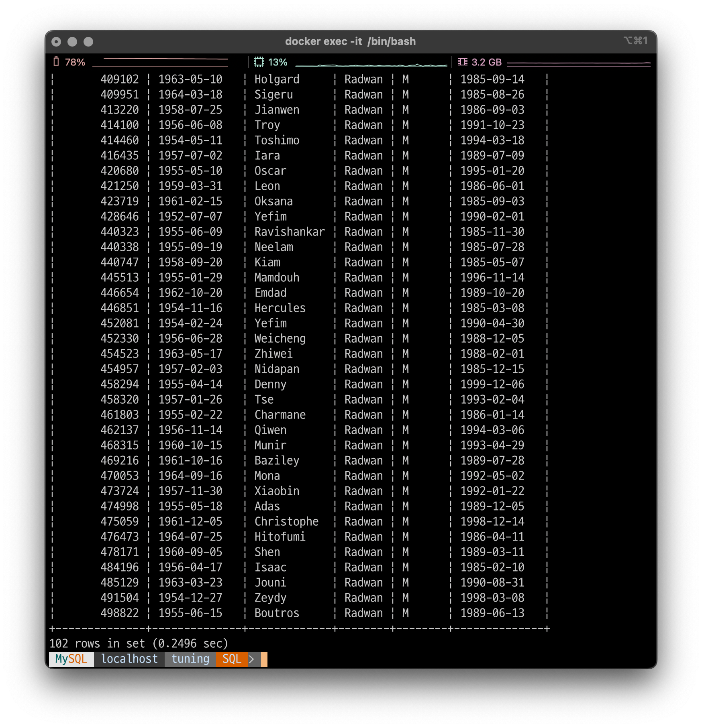Screen dimensions: 702x728
Task: Click first name Baziley
Action: click(277, 461)
